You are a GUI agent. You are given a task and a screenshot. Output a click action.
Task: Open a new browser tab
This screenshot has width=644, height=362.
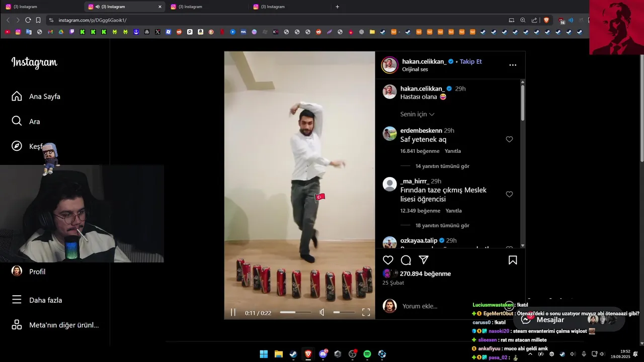(x=337, y=7)
